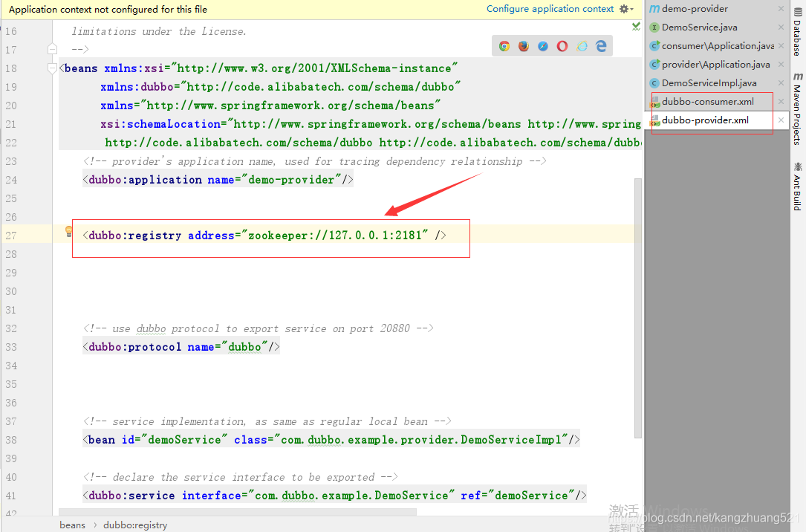The height and width of the screenshot is (532, 806).
Task: Open in Opera browser icon
Action: point(562,46)
